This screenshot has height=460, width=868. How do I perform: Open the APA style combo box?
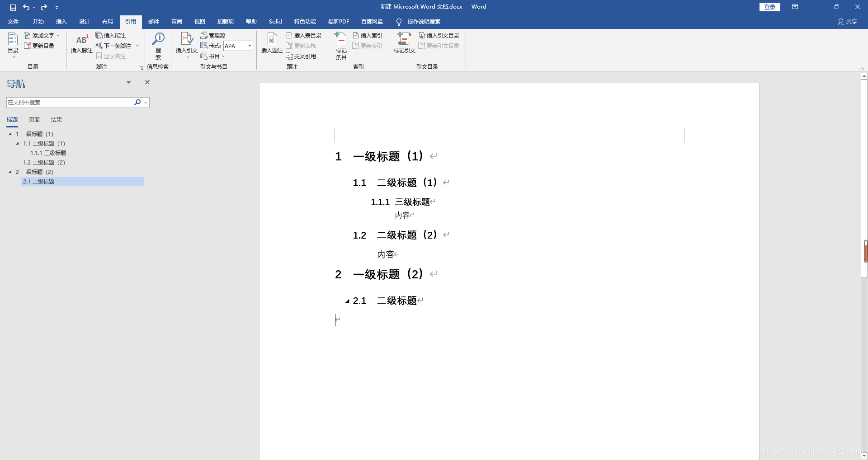click(x=238, y=46)
